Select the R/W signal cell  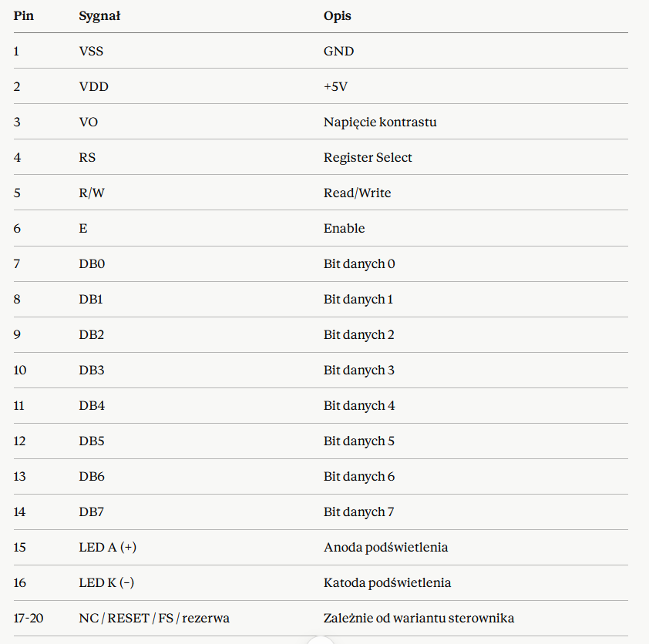pos(92,193)
